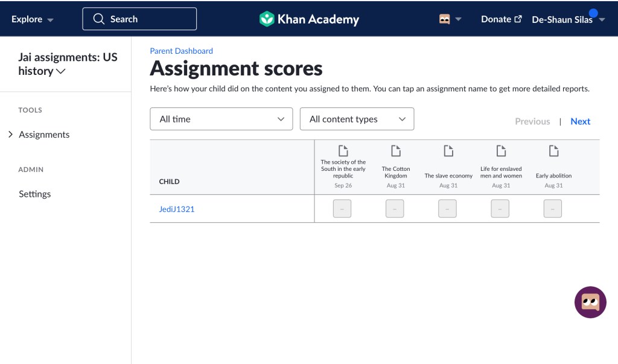618x364 pixels.
Task: Open the Khanmigo chat assistant icon
Action: pos(590,302)
